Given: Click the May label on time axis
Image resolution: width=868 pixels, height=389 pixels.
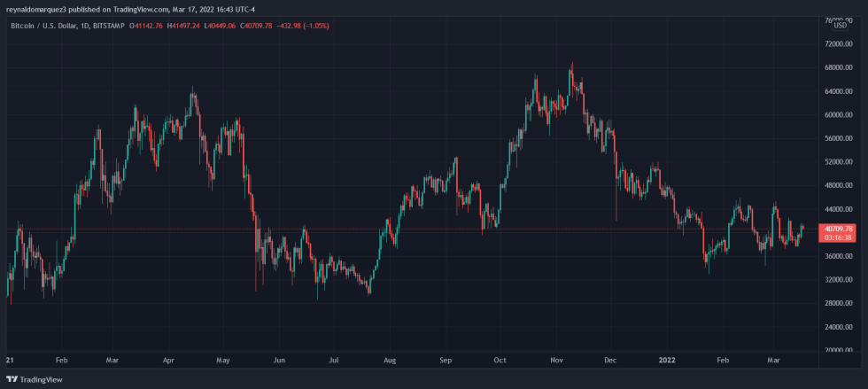Looking at the screenshot, I should click(x=223, y=360).
